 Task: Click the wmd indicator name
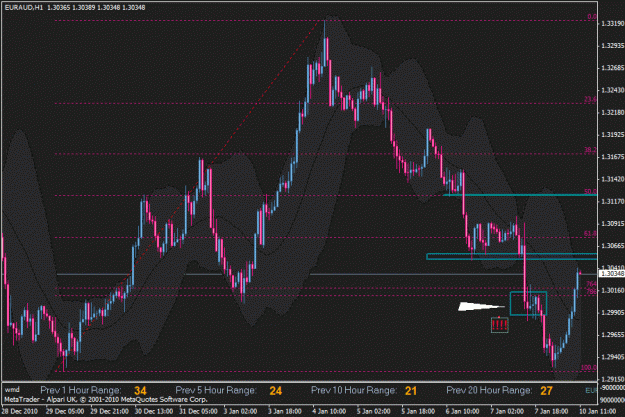point(12,390)
